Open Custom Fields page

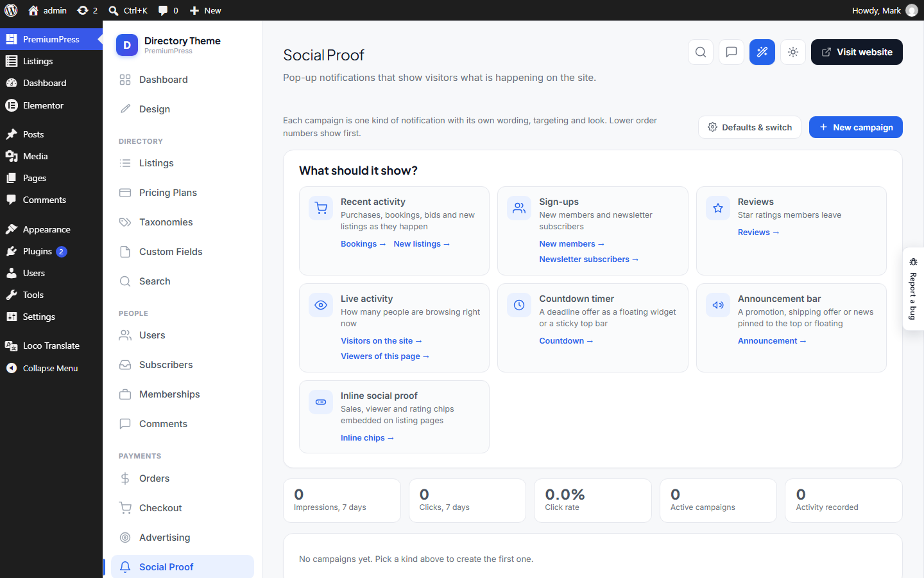pyautogui.click(x=182, y=252)
